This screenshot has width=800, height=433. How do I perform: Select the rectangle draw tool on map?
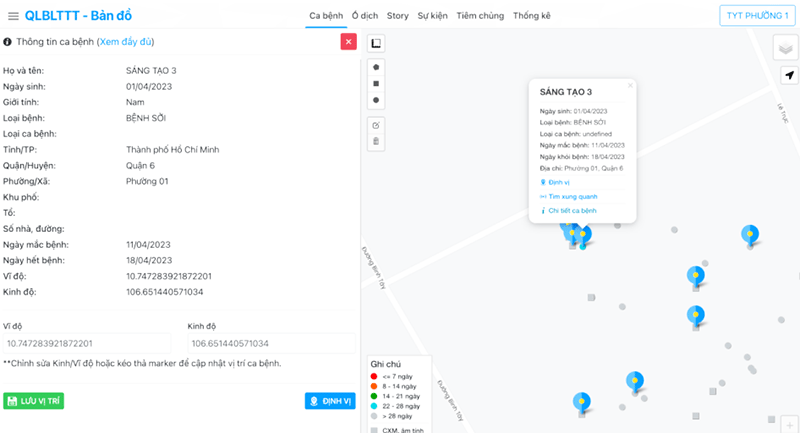(x=376, y=83)
